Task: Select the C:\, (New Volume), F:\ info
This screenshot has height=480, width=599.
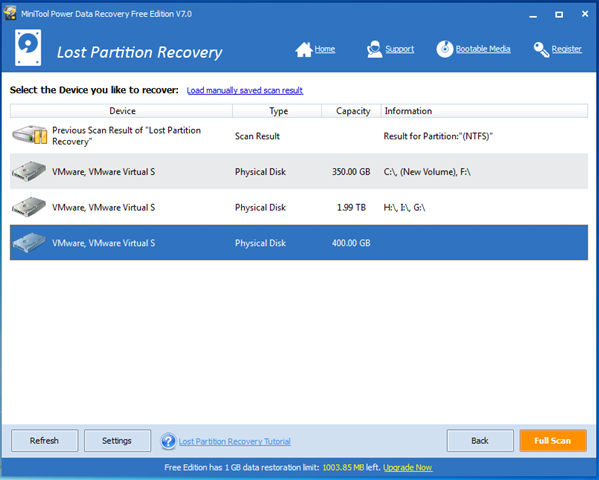Action: pos(427,172)
